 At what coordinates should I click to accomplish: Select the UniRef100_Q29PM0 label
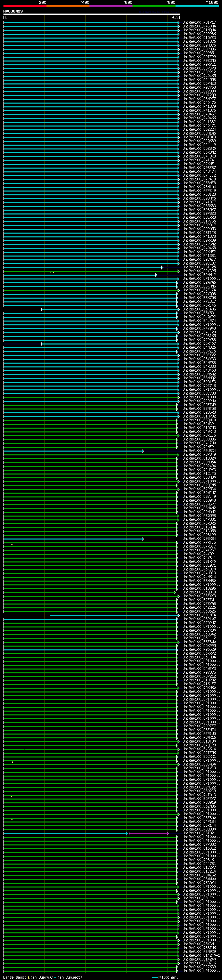point(199,401)
